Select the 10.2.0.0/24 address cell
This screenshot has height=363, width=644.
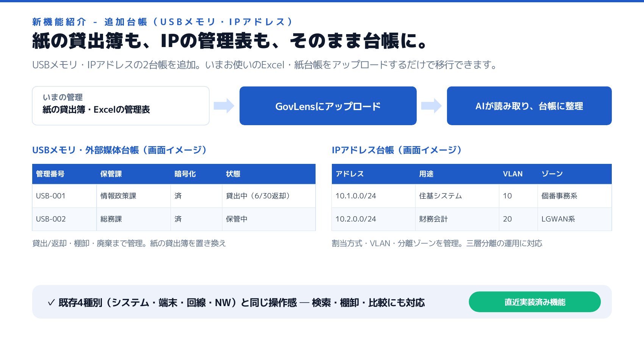coord(374,219)
